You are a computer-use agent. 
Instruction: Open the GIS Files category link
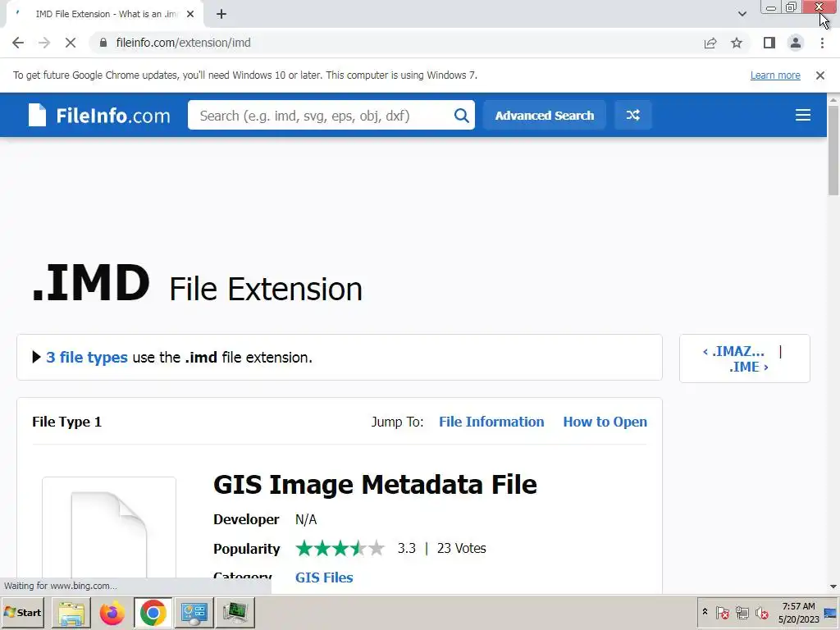click(x=324, y=577)
